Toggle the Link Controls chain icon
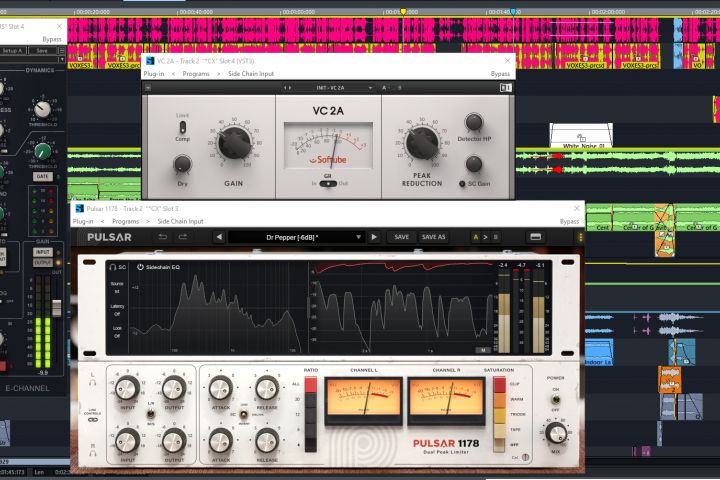The width and height of the screenshot is (720, 480). click(x=93, y=420)
